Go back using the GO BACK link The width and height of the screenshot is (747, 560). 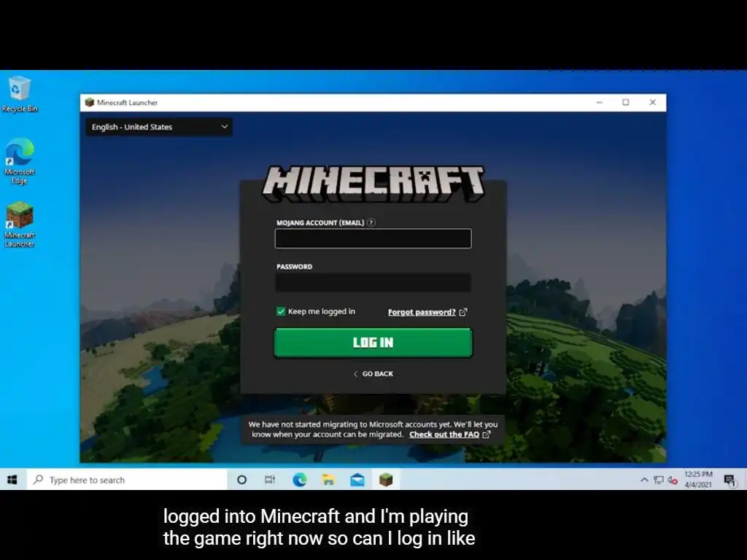tap(373, 374)
